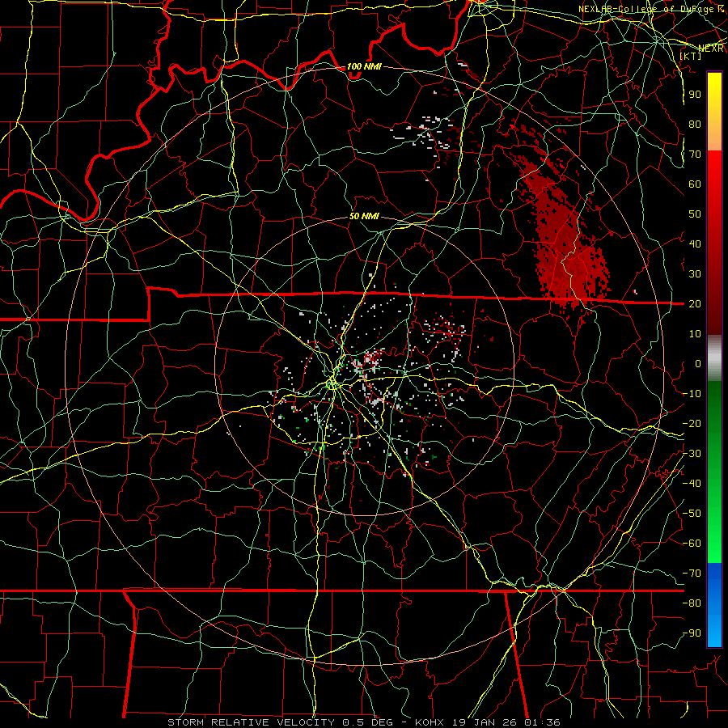
Task: Click the Storm Relative Velocity caption at the bottom
Action: (363, 722)
